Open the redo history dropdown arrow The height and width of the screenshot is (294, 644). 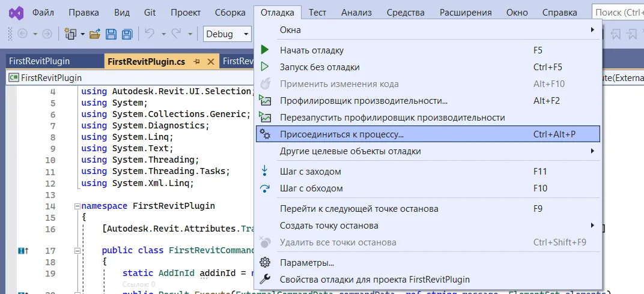190,34
